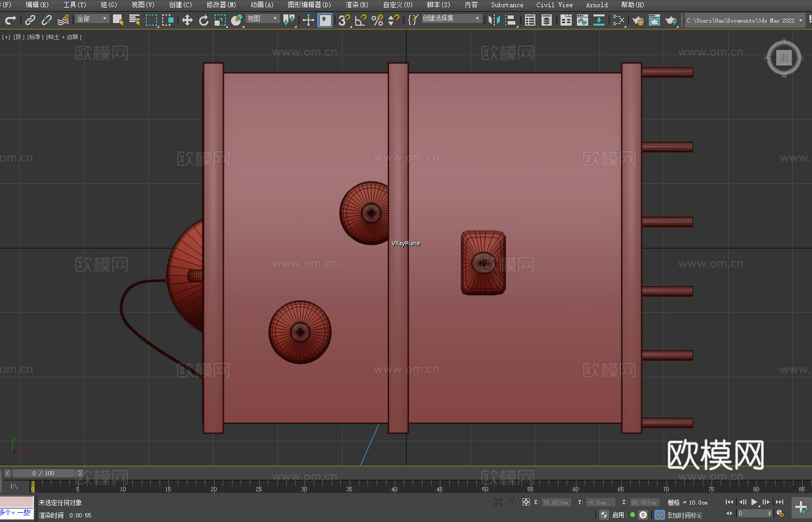Toggle Keyboard Shortcut Override button
Viewport: 812px width, 522px height.
click(325, 20)
